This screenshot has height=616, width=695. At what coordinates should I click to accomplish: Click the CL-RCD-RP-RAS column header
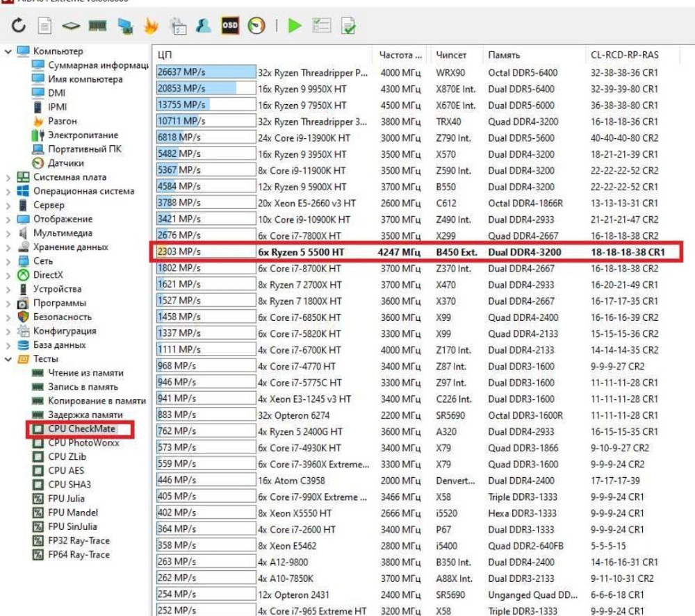point(624,55)
